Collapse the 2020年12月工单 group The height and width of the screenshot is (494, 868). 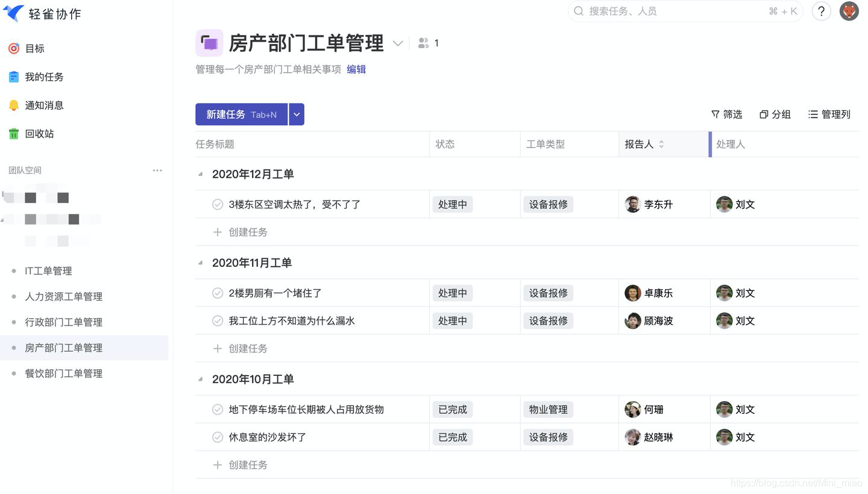point(200,174)
